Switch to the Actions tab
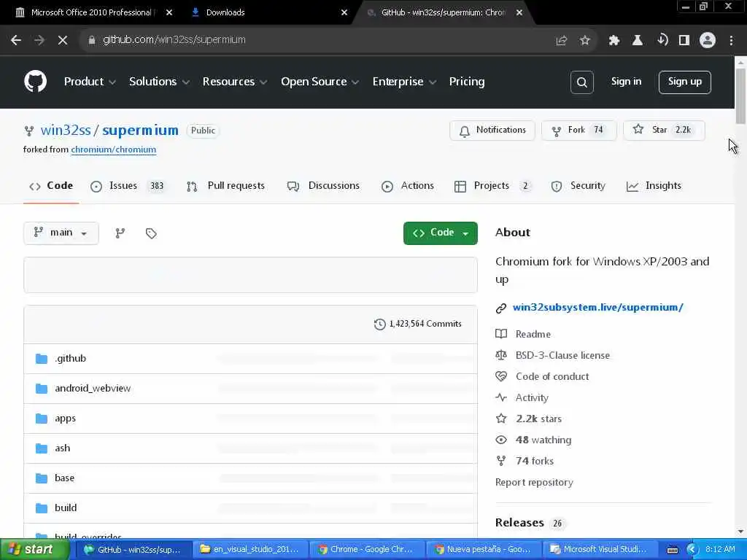The image size is (747, 560). [x=407, y=186]
